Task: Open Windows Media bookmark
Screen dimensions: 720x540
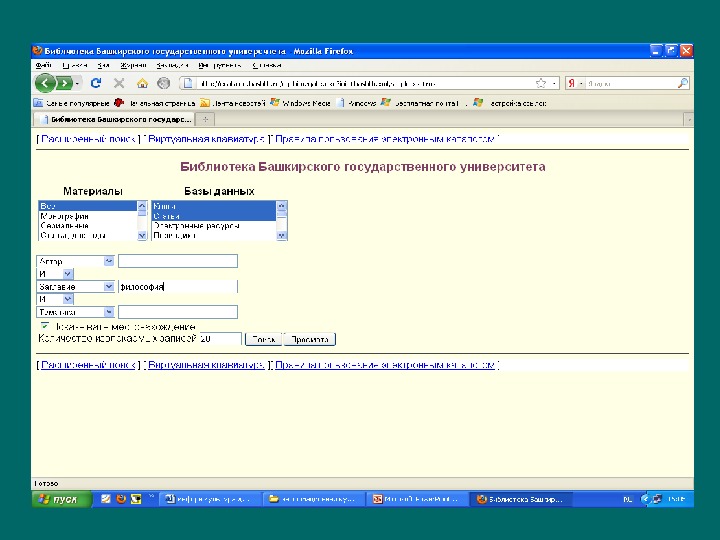Action: 300,103
